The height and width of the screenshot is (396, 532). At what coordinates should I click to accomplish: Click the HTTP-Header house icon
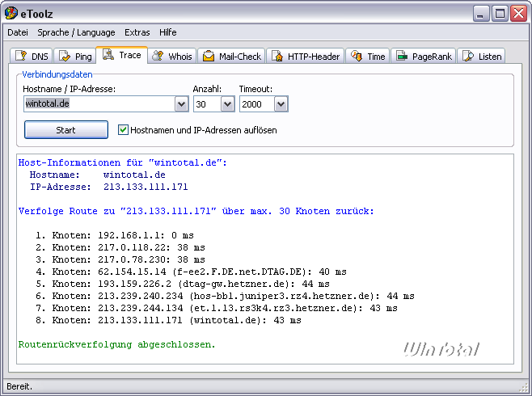tap(277, 56)
